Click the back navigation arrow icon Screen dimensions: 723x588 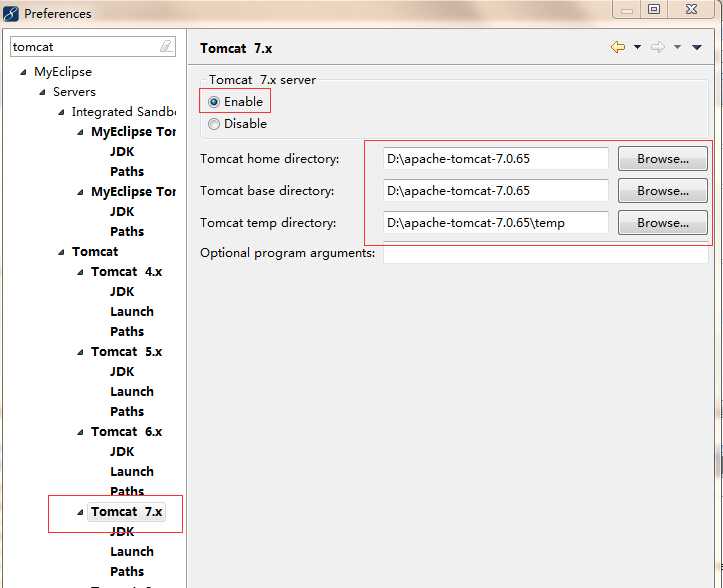pos(617,47)
